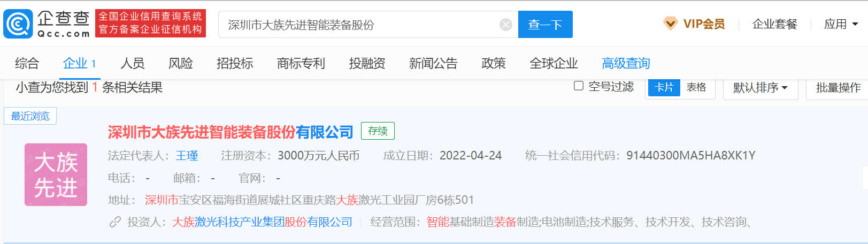Expand the 默认排序 sort dropdown
868x244 pixels.
pos(760,88)
